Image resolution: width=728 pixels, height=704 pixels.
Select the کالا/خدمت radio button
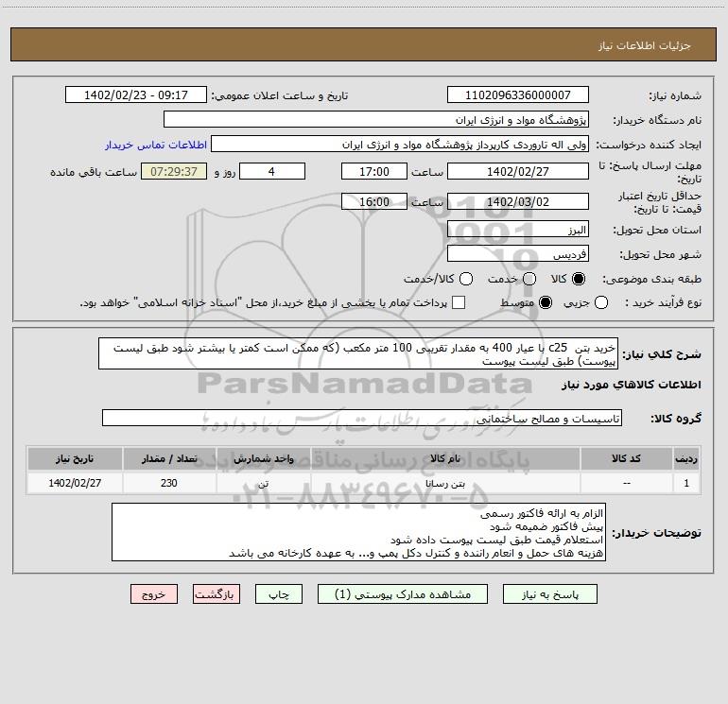pos(466,279)
